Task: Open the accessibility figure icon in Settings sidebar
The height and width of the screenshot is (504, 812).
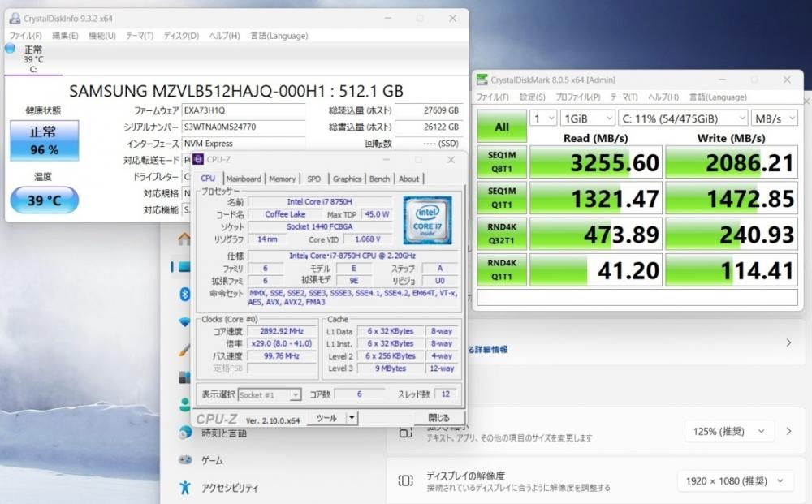Action: [x=185, y=488]
